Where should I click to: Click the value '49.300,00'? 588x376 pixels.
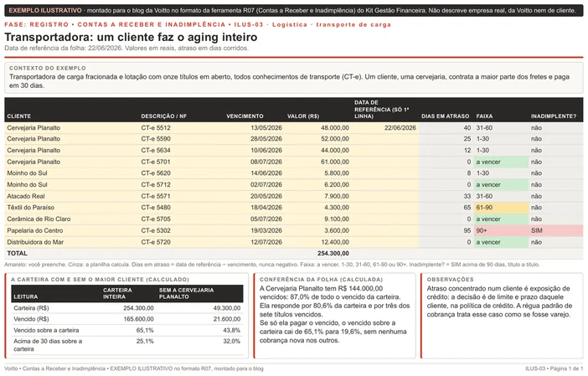pyautogui.click(x=227, y=308)
